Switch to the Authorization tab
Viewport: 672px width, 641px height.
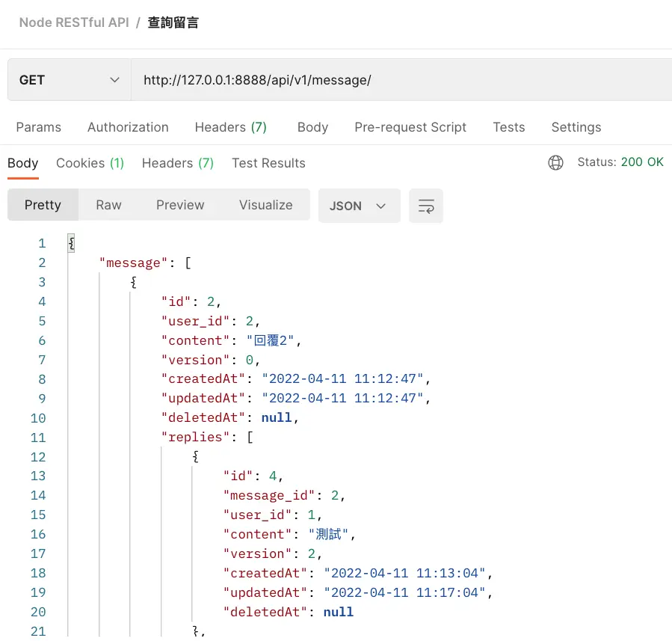click(x=128, y=127)
